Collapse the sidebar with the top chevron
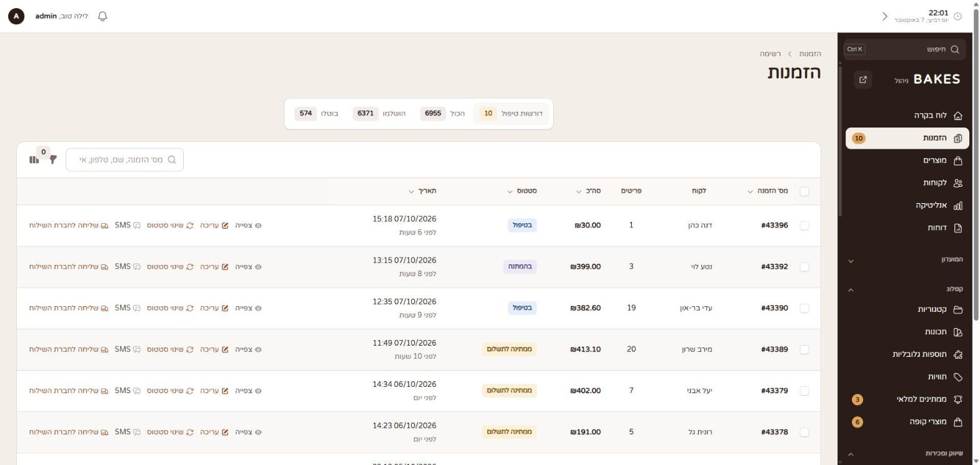The image size is (980, 465). click(885, 16)
